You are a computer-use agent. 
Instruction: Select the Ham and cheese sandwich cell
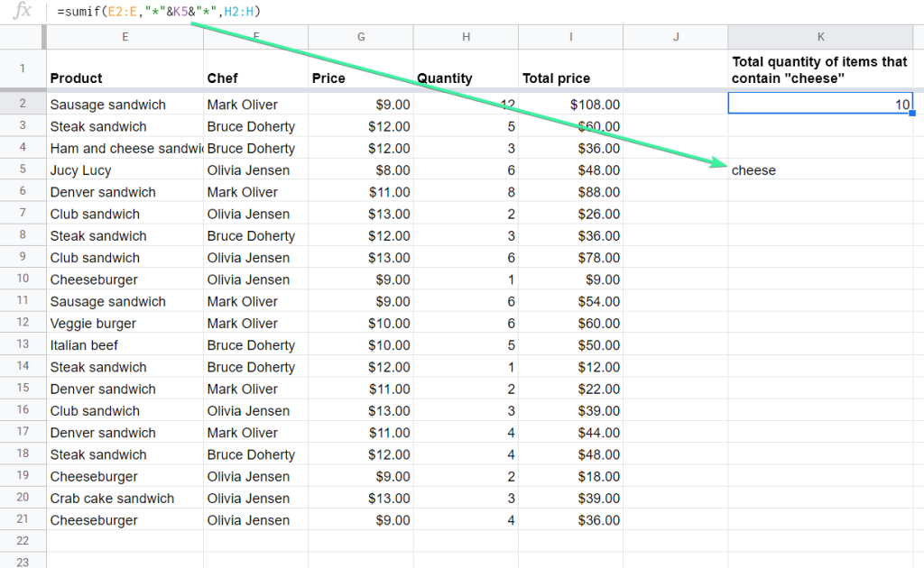click(125, 148)
